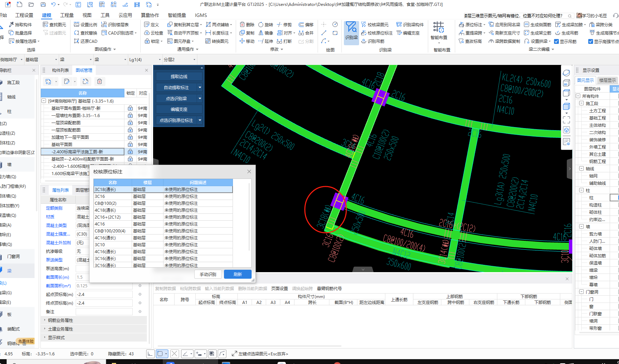Viewport: 619px width, 364px height.
Task: Select the 镜像 tool
Action: [x=265, y=33]
